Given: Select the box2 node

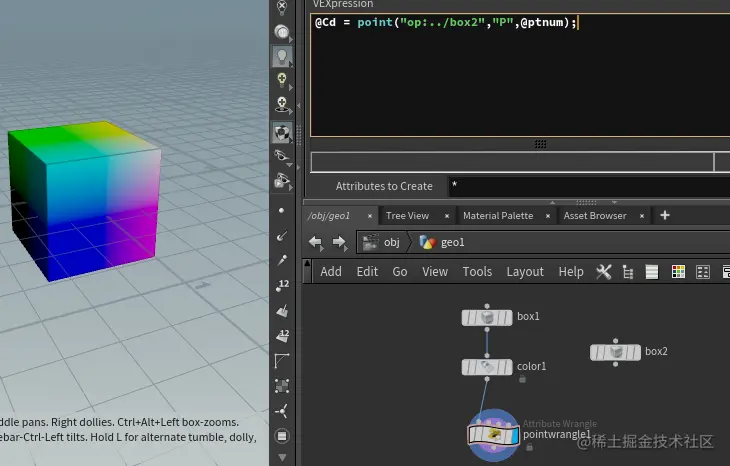Looking at the screenshot, I should click(615, 352).
